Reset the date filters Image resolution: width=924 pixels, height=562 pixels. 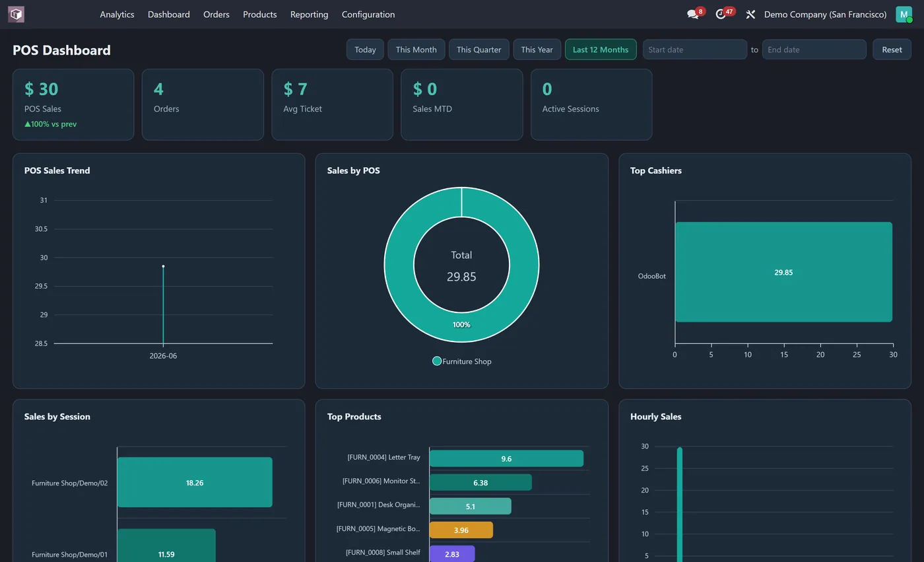click(x=892, y=50)
